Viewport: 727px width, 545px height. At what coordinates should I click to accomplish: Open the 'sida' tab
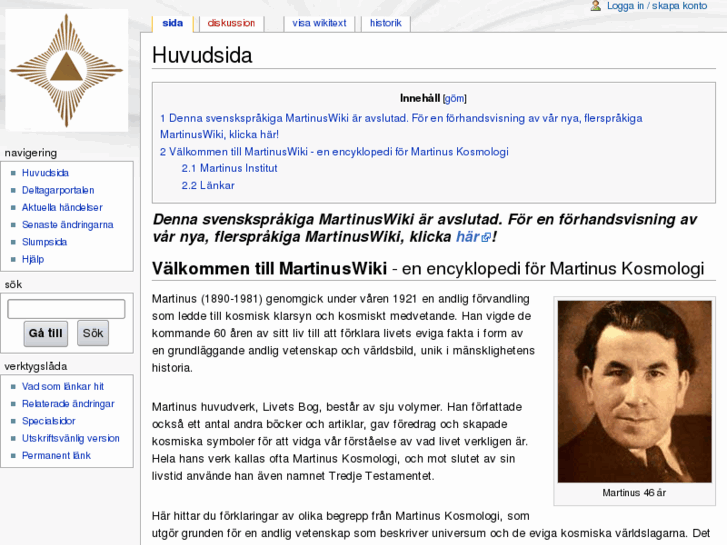[172, 23]
